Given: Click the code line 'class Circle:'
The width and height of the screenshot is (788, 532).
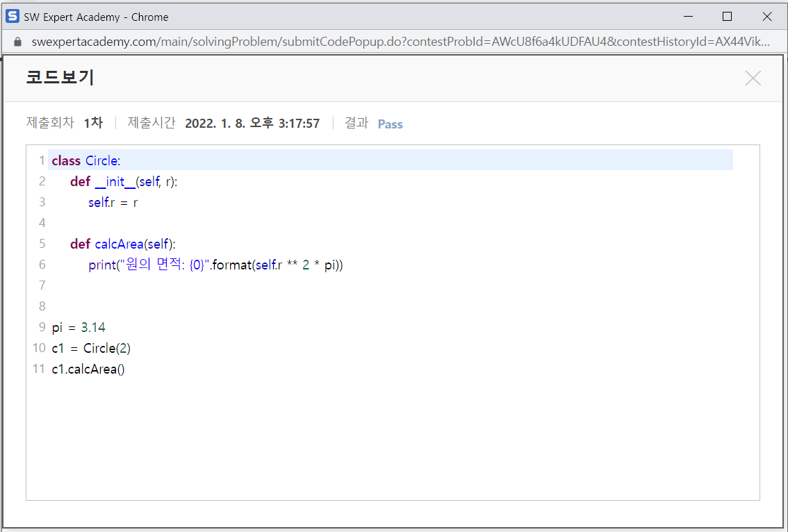Looking at the screenshot, I should (x=86, y=160).
